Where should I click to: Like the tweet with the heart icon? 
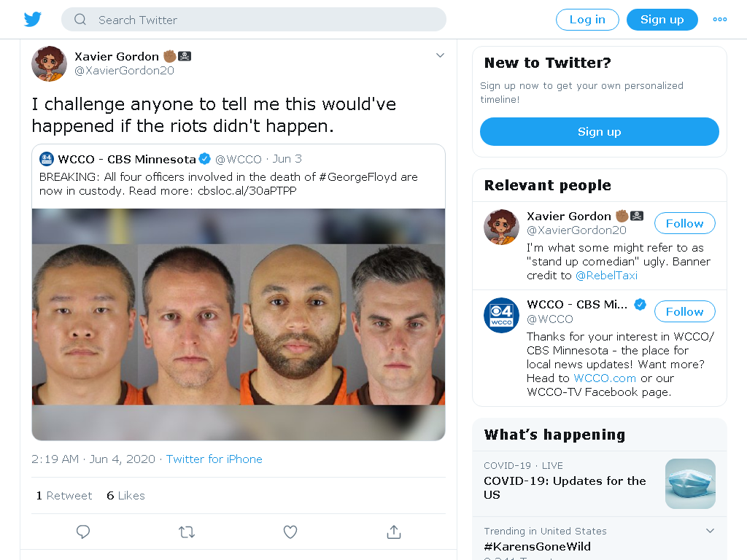pyautogui.click(x=290, y=532)
